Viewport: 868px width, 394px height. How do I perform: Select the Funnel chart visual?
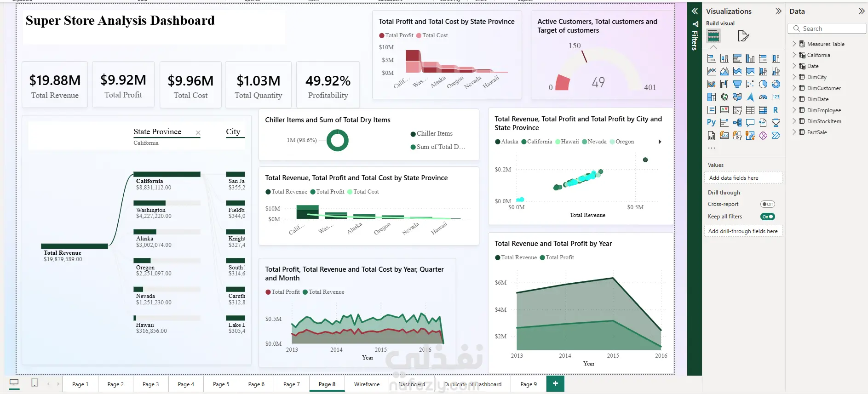[x=737, y=84]
